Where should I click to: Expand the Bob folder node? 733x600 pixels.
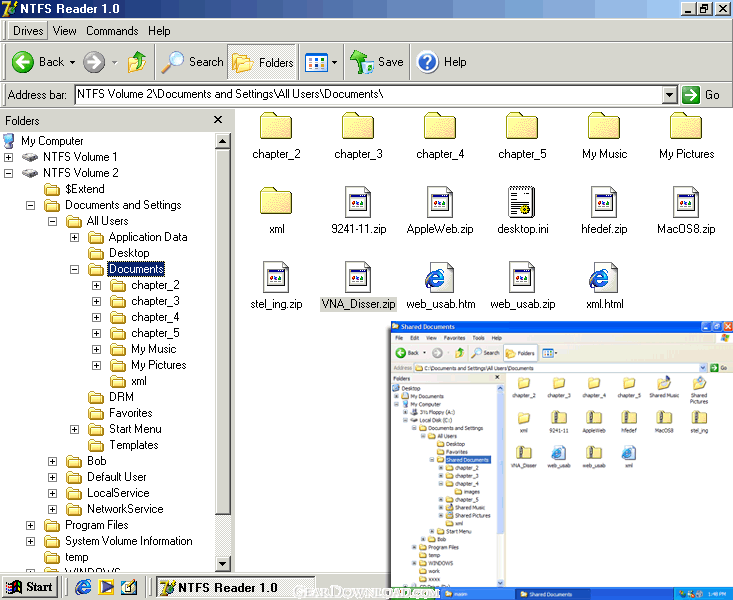tap(52, 462)
